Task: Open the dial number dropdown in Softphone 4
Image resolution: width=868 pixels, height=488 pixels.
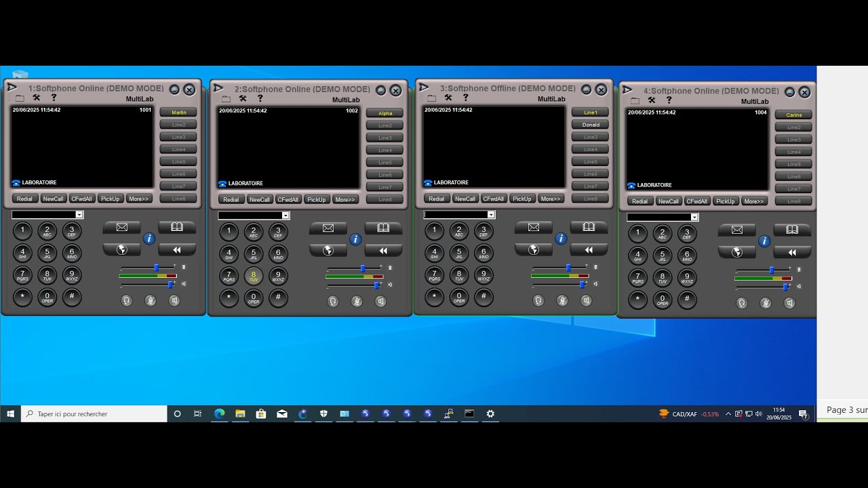Action: point(694,218)
